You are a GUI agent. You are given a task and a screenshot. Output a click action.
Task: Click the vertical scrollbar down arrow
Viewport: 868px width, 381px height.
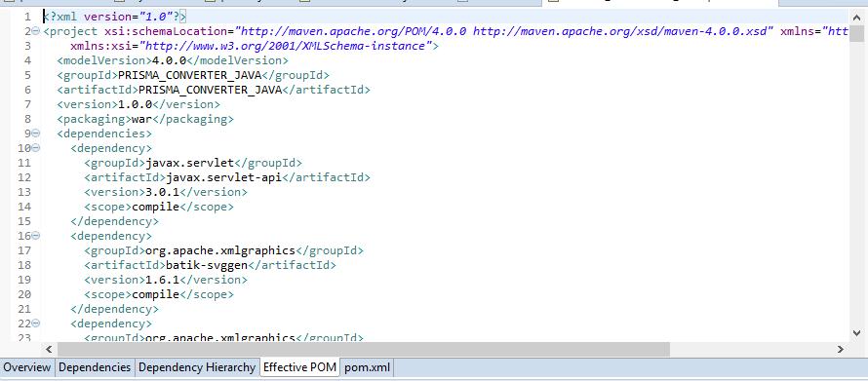point(857,333)
